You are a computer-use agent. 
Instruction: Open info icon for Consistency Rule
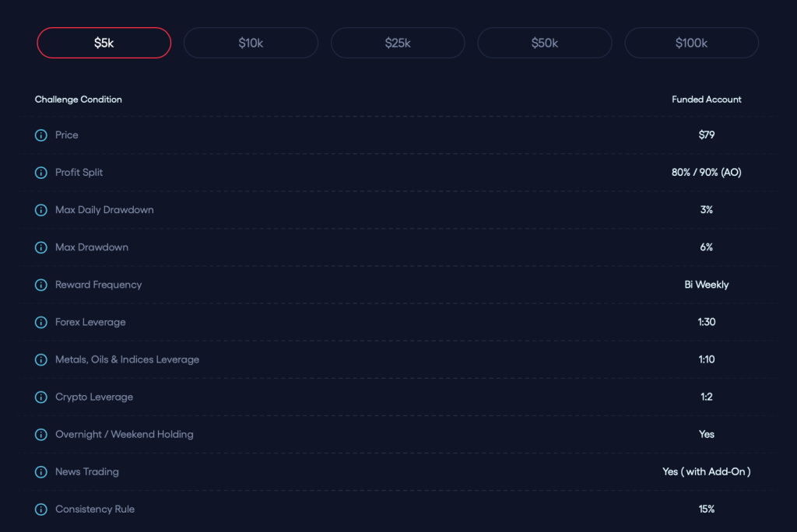coord(41,509)
